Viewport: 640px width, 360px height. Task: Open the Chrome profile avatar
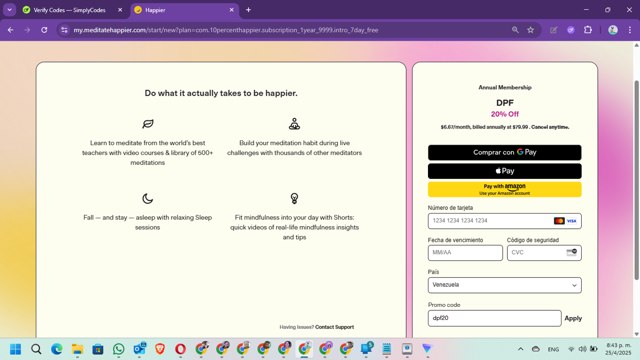click(x=613, y=30)
